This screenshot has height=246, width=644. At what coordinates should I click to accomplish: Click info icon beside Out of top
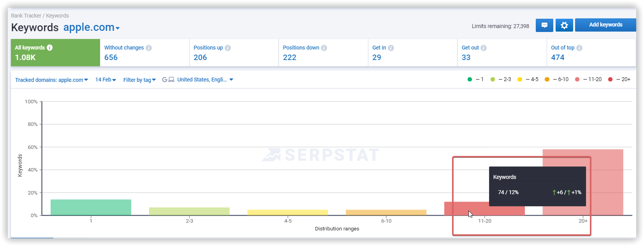[x=579, y=48]
